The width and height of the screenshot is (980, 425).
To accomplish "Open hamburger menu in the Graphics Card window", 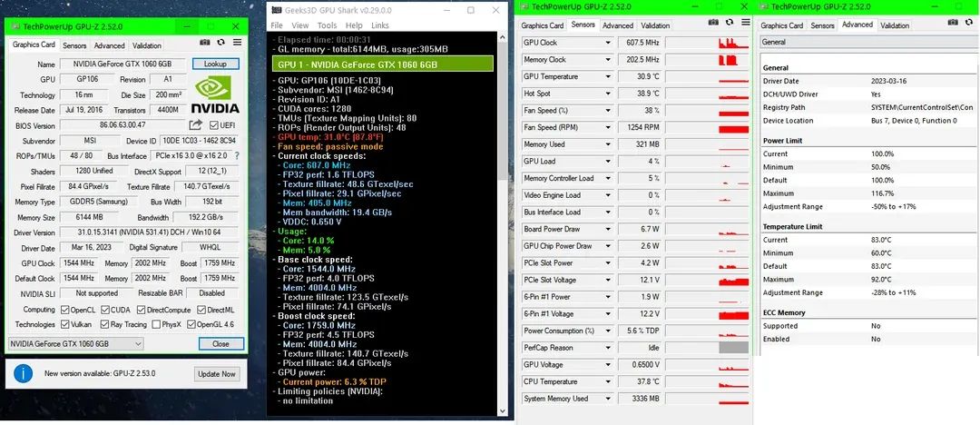I will coord(237,43).
